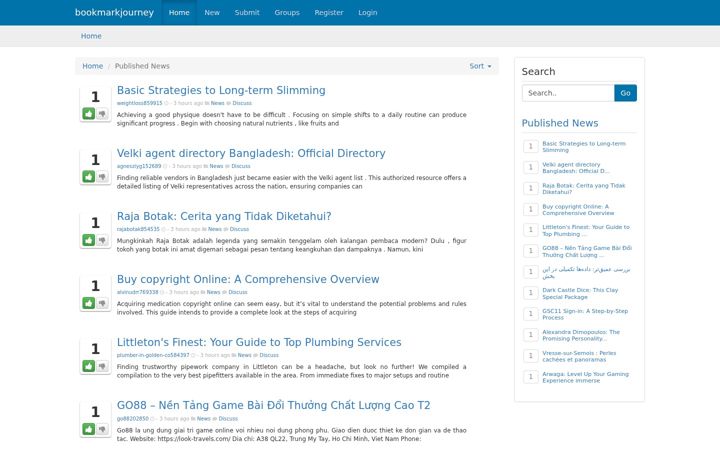This screenshot has width=720, height=450.
Task: Upvote 'Basic Strategies to Long-term Slimming'
Action: point(89,113)
